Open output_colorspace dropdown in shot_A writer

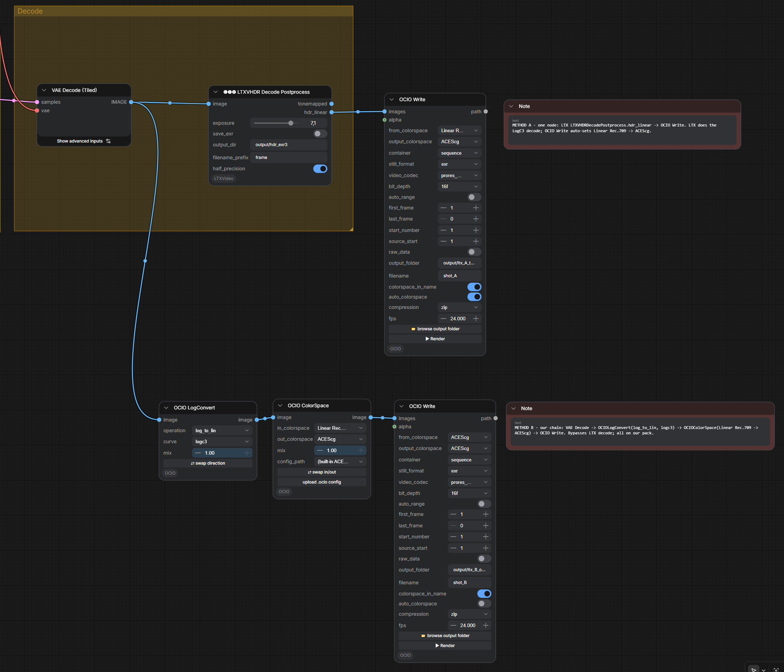click(x=459, y=141)
